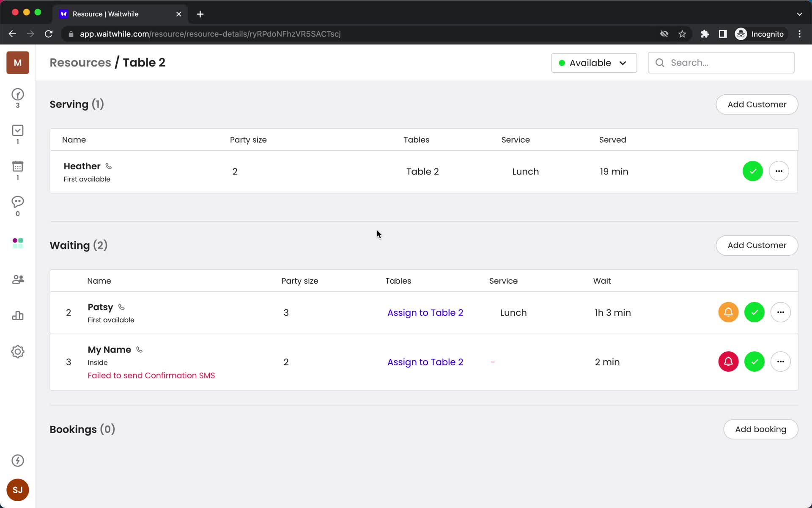Click green checkmark to serve Patsy
This screenshot has width=812, height=508.
tap(754, 312)
